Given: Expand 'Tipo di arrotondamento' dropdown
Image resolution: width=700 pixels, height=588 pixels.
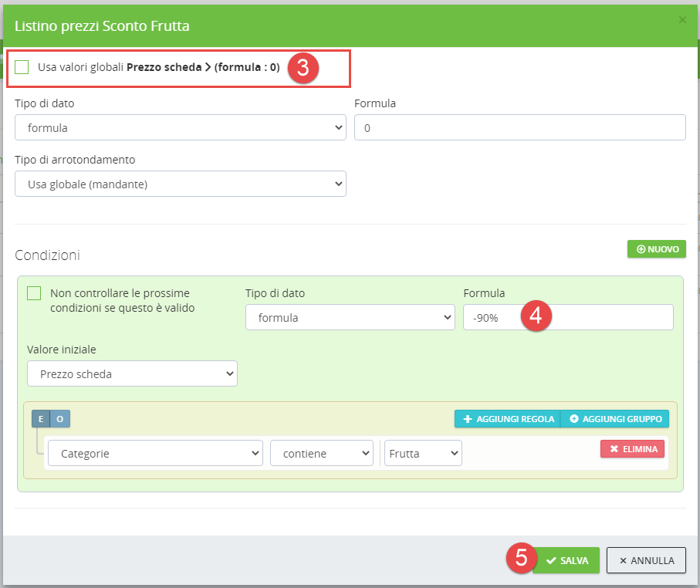Looking at the screenshot, I should pyautogui.click(x=180, y=184).
